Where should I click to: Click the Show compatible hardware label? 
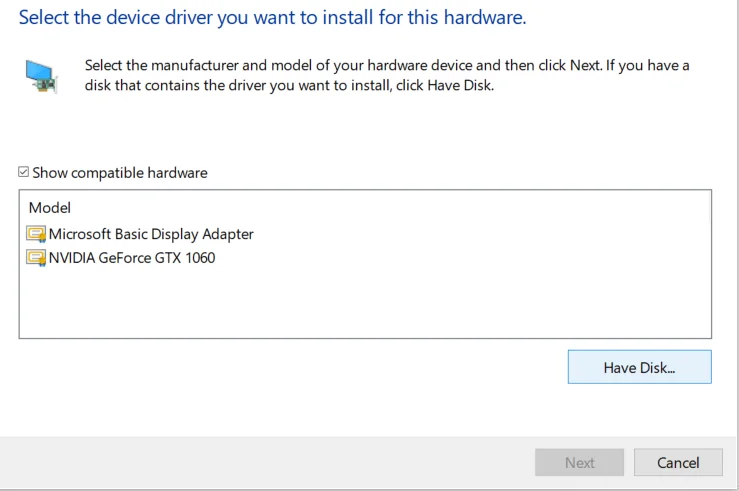coord(120,173)
